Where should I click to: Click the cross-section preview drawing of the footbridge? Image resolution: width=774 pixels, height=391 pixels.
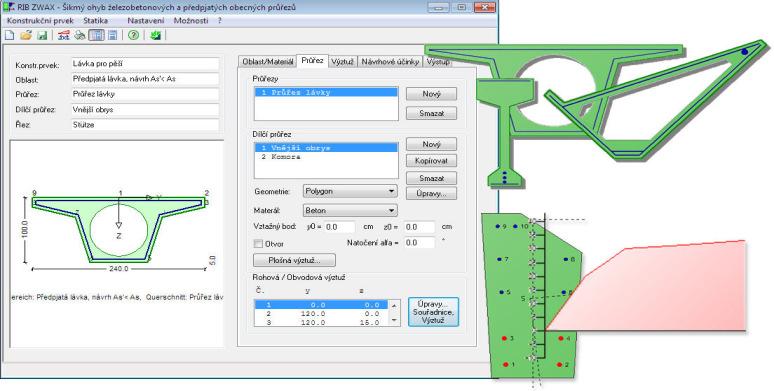pyautogui.click(x=119, y=229)
